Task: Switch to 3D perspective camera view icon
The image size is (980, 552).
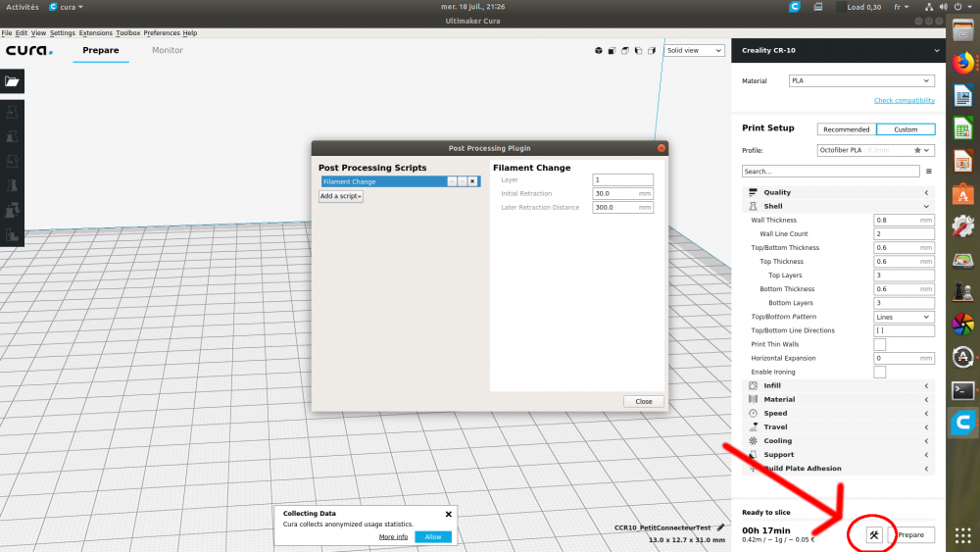Action: point(598,51)
